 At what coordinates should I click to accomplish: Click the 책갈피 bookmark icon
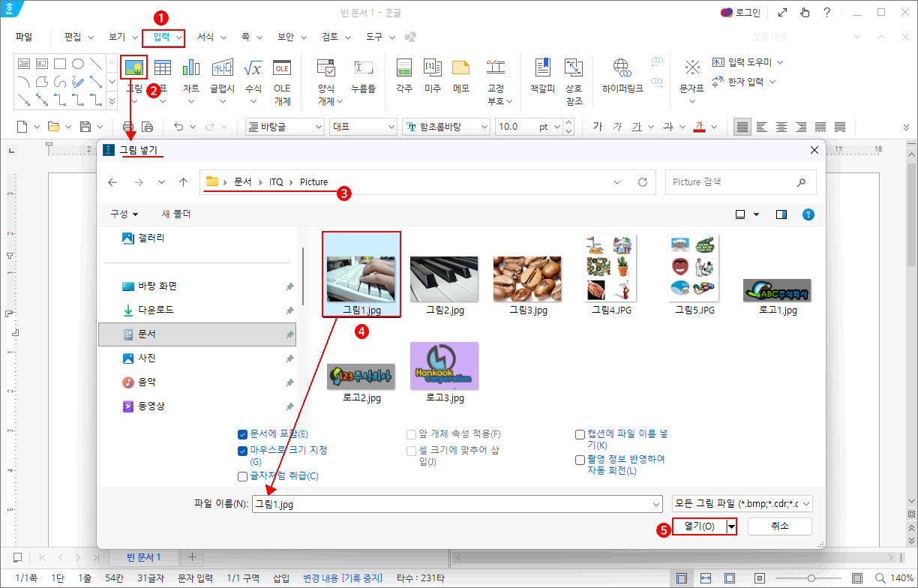point(542,68)
